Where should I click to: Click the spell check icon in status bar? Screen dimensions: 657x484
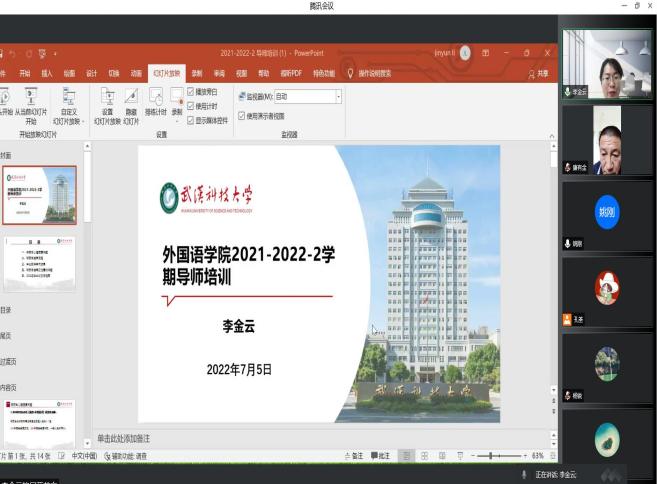tap(61, 456)
